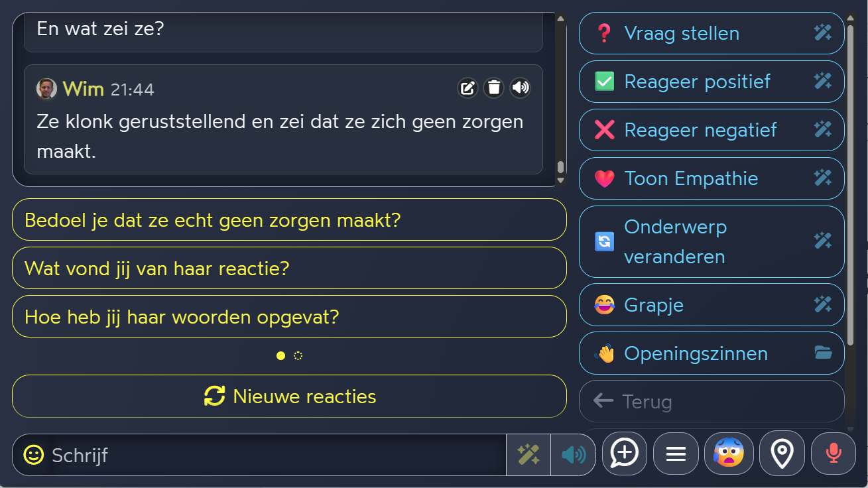868x488 pixels.
Task: Click inside the Schrijf message field
Action: pos(265,455)
